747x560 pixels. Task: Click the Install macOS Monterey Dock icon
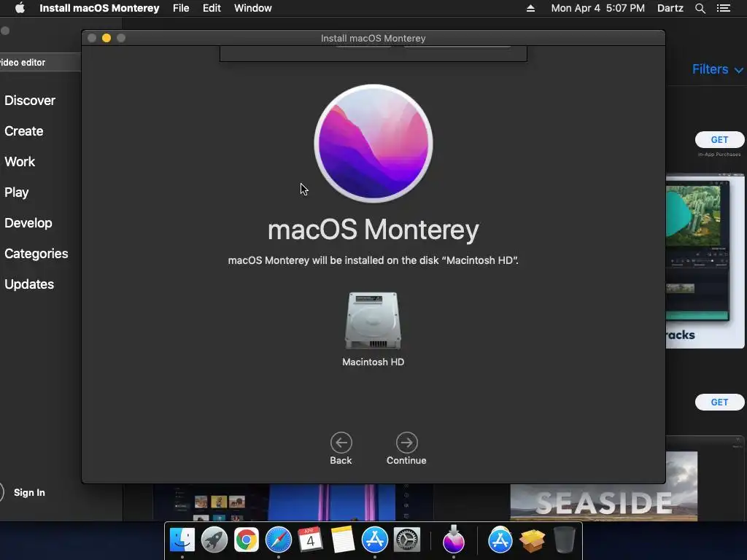pos(454,539)
